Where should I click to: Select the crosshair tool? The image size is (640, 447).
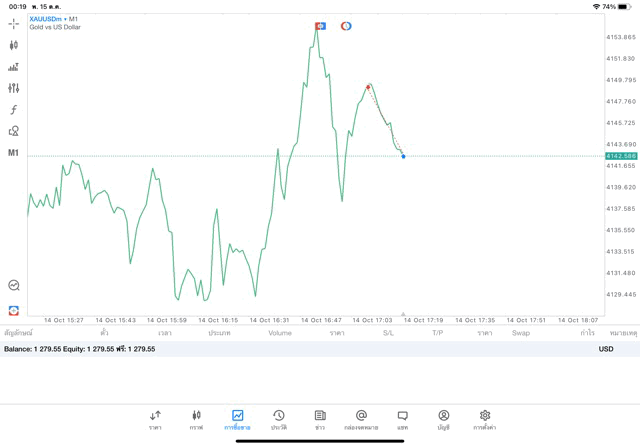coord(13,23)
